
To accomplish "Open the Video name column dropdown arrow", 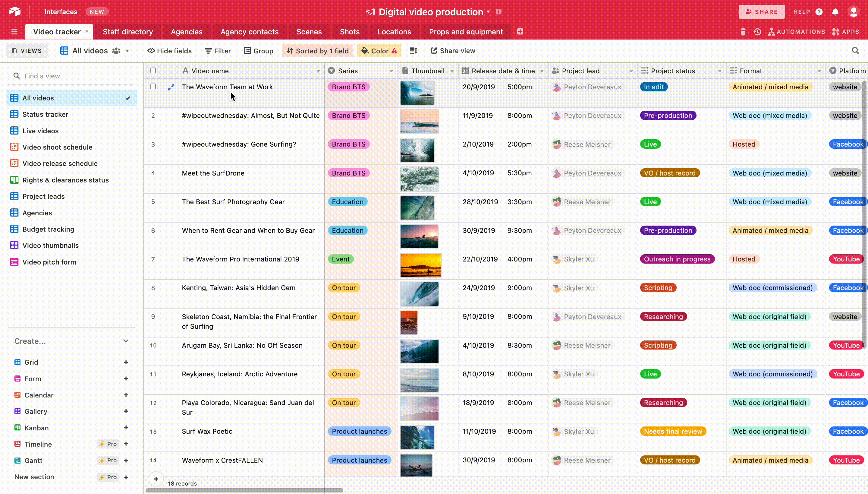I will [x=318, y=71].
